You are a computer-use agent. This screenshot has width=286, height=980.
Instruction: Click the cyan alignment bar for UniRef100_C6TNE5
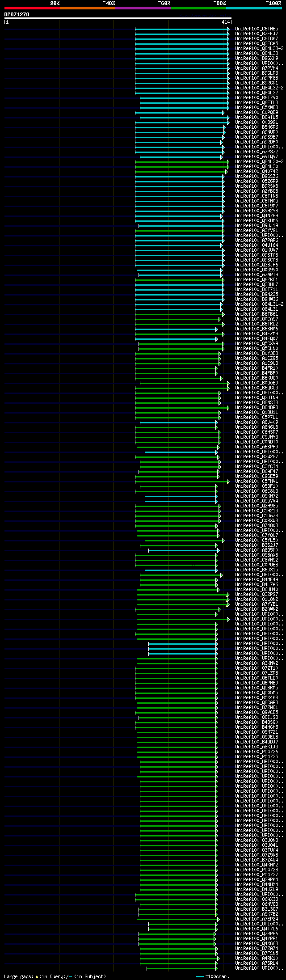coord(182,29)
